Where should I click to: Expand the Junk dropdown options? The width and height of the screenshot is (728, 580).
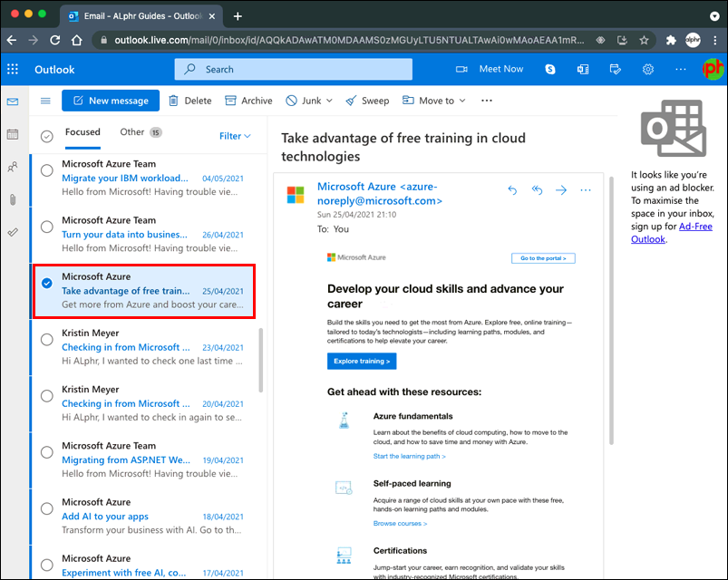(x=329, y=101)
